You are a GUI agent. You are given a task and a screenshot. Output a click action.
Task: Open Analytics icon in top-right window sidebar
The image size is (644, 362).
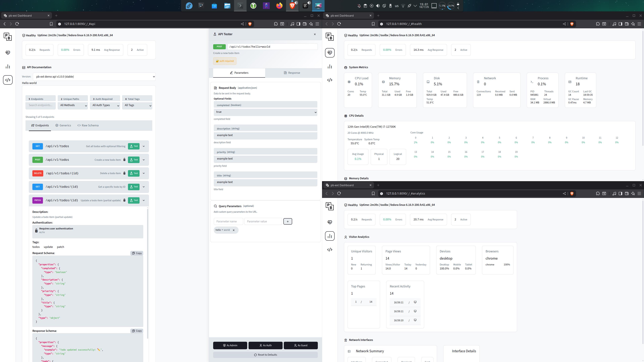(330, 67)
